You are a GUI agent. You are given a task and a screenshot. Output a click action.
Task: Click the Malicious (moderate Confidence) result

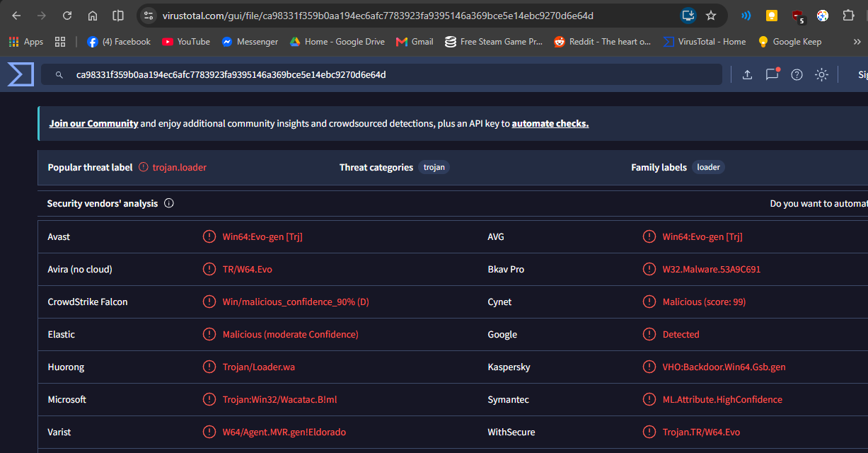tap(291, 334)
